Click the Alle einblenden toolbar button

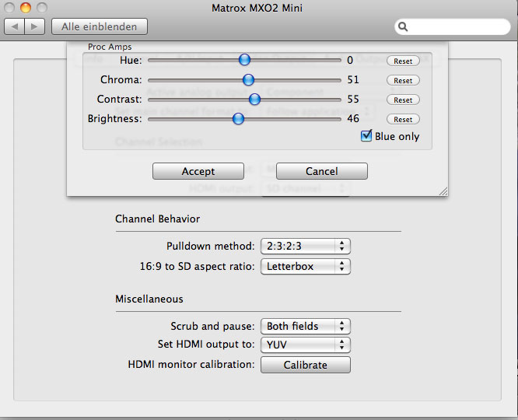99,26
